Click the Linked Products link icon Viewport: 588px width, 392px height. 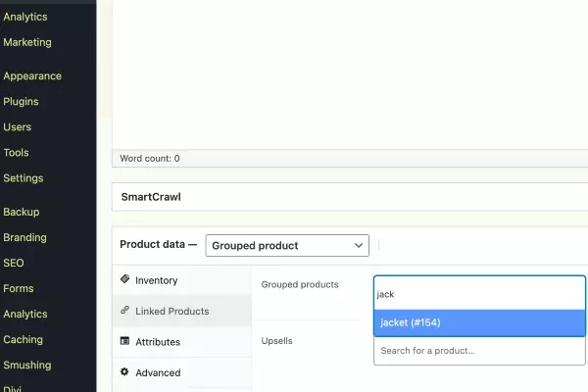pos(124,311)
